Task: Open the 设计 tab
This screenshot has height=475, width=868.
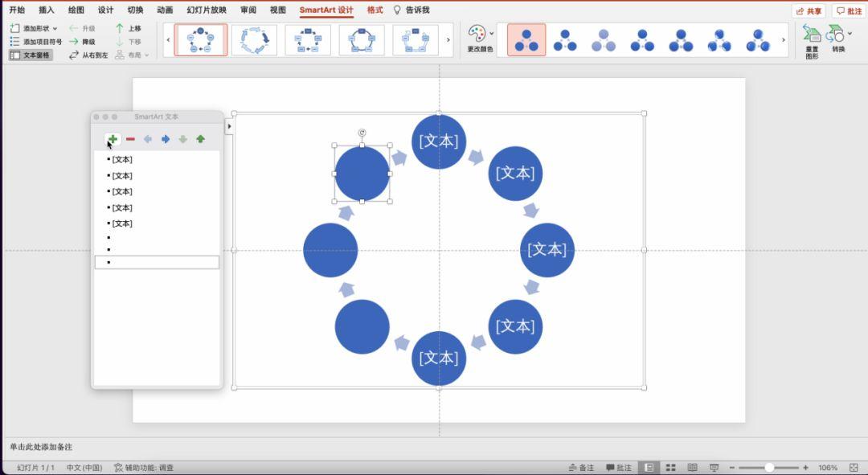Action: coord(106,10)
